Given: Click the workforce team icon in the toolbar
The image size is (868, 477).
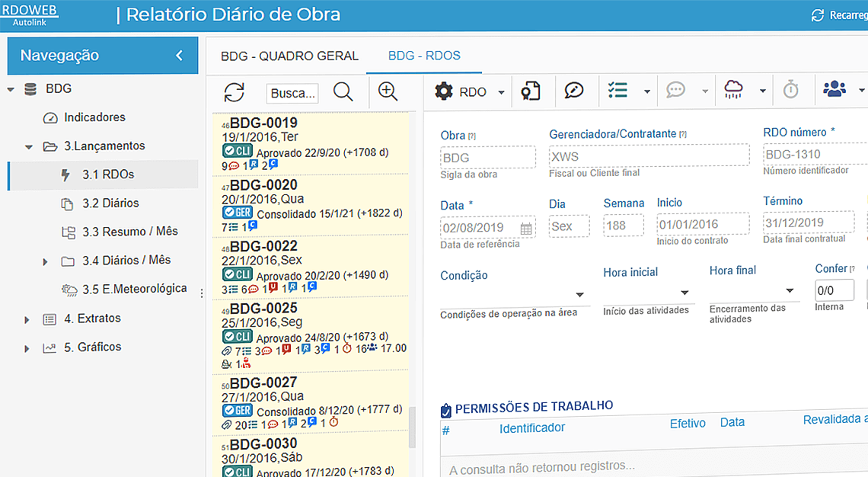Looking at the screenshot, I should (x=834, y=90).
